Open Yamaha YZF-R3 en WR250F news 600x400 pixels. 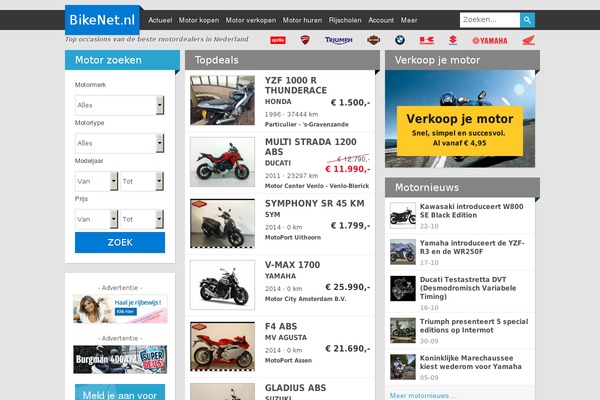point(472,247)
